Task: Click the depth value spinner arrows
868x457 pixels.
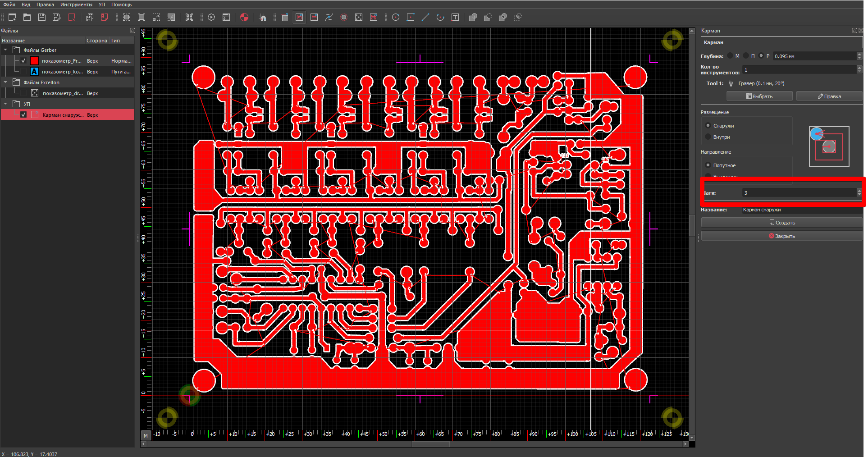Action: click(x=859, y=56)
